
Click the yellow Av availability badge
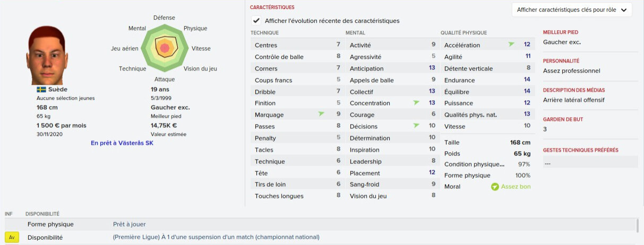pos(12,238)
